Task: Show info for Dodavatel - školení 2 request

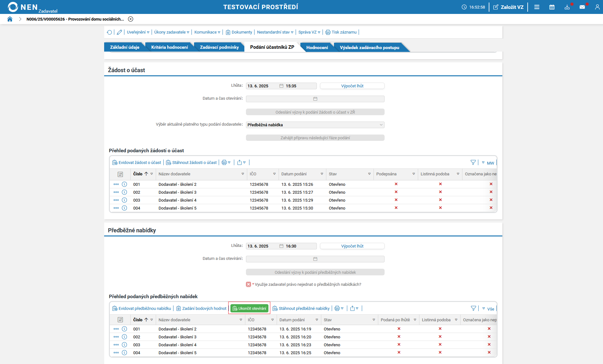Action: 124,184
